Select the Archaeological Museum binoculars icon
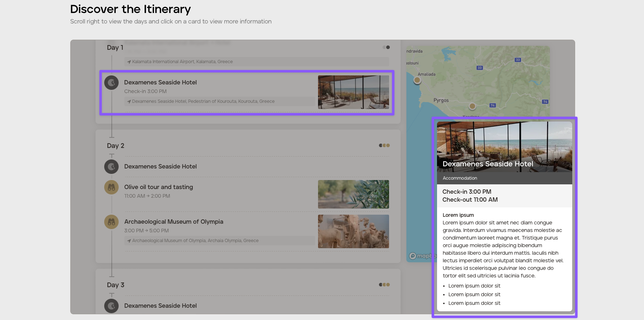The image size is (644, 320). tap(111, 222)
